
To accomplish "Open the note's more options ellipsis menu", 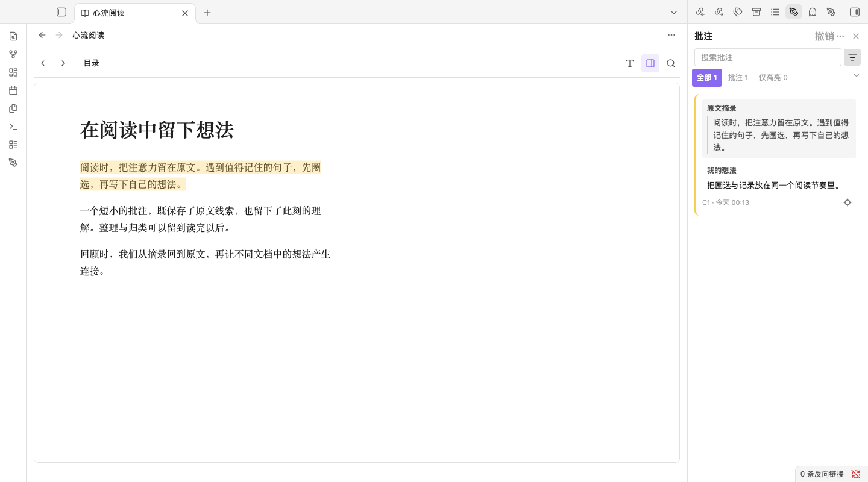I will [x=671, y=35].
